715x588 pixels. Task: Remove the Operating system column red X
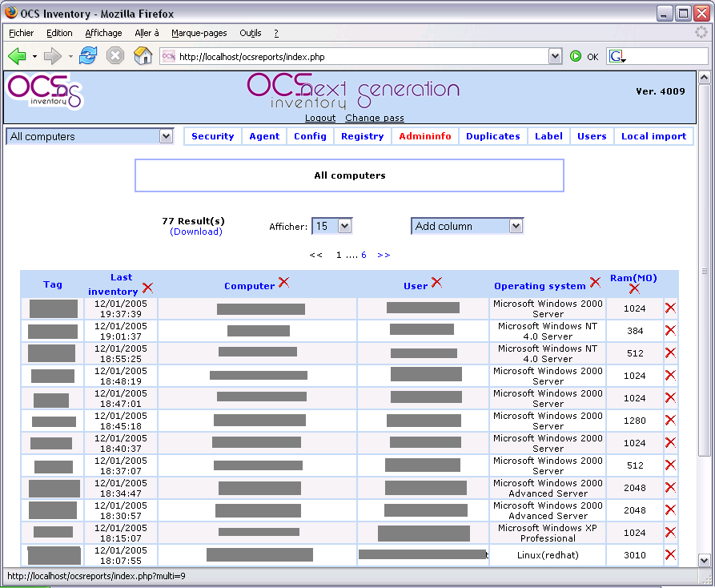pyautogui.click(x=595, y=282)
